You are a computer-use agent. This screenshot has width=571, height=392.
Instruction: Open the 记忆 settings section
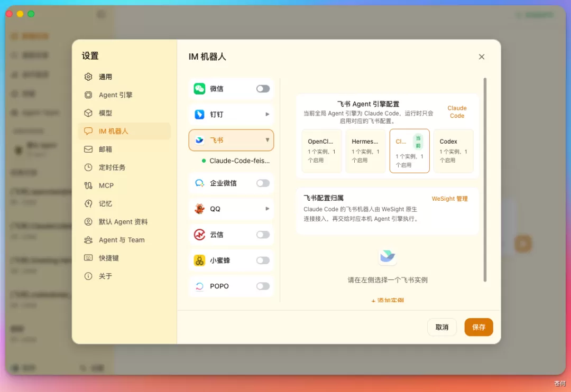pos(124,203)
